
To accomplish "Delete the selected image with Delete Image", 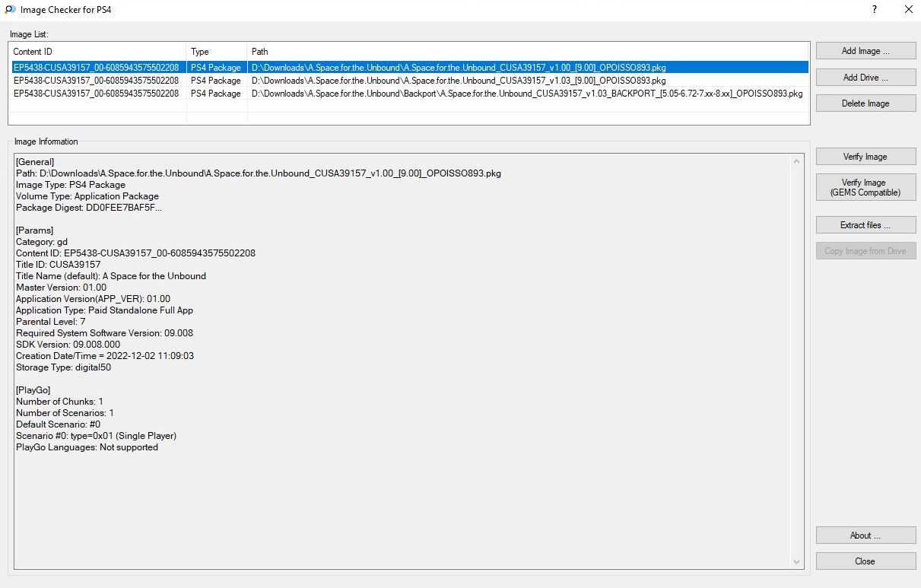I will pyautogui.click(x=865, y=103).
